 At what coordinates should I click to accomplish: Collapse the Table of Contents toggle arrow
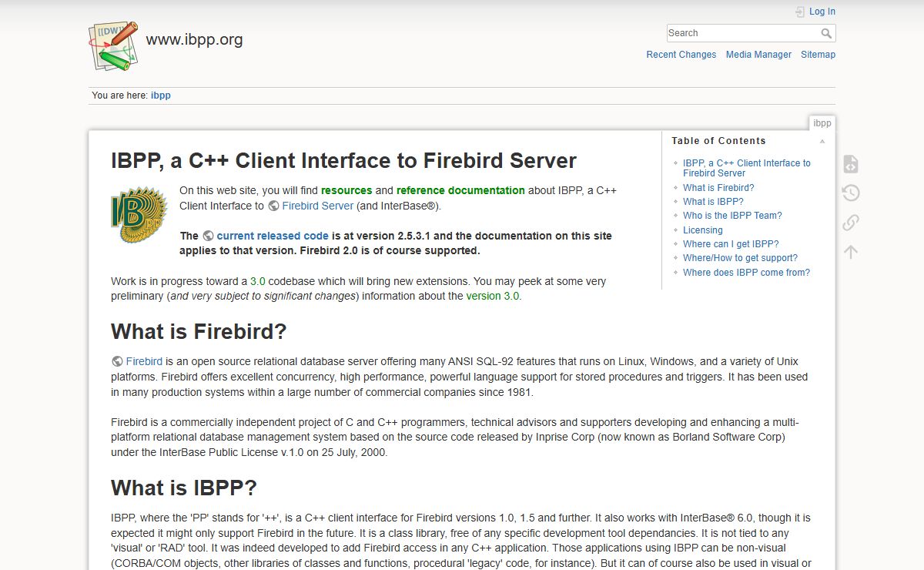coord(822,142)
